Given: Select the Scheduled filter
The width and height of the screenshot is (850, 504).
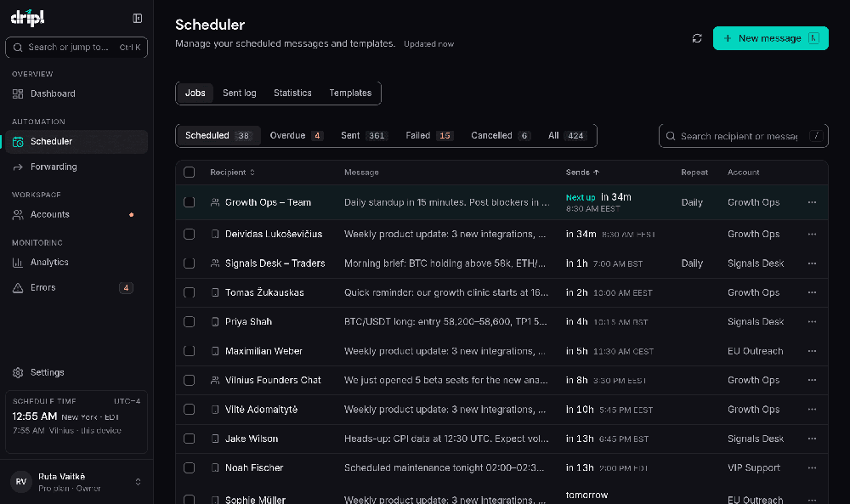Looking at the screenshot, I should pyautogui.click(x=218, y=135).
